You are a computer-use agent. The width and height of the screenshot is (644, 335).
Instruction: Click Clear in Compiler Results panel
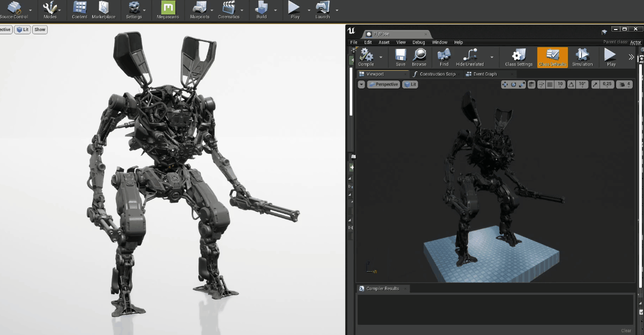tap(626, 331)
